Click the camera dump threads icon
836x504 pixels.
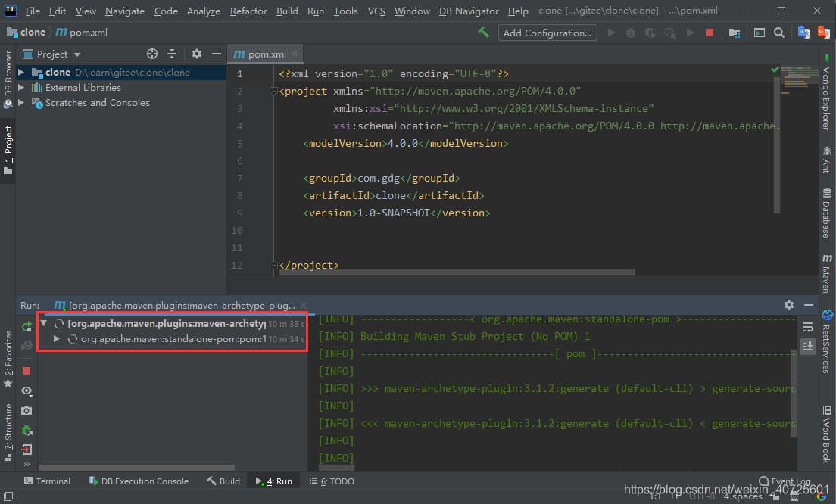tap(27, 410)
